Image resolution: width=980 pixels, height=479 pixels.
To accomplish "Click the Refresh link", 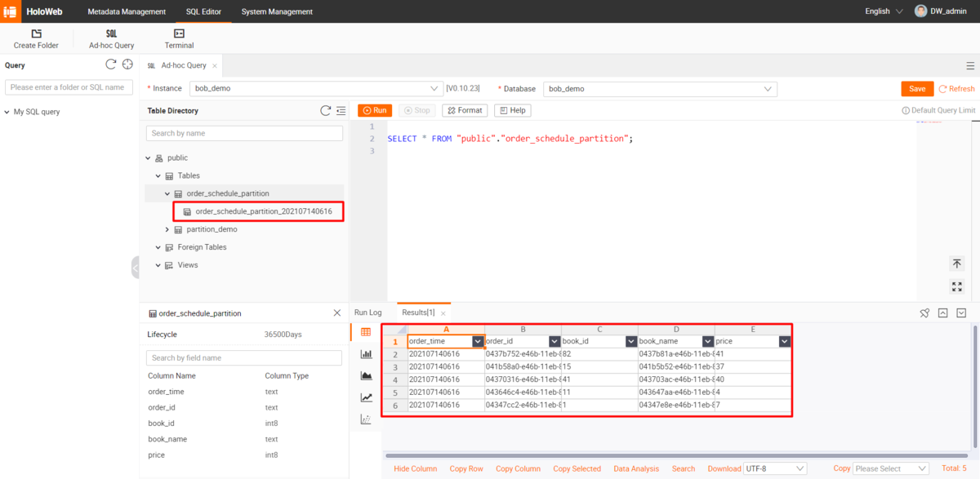I will (x=956, y=88).
